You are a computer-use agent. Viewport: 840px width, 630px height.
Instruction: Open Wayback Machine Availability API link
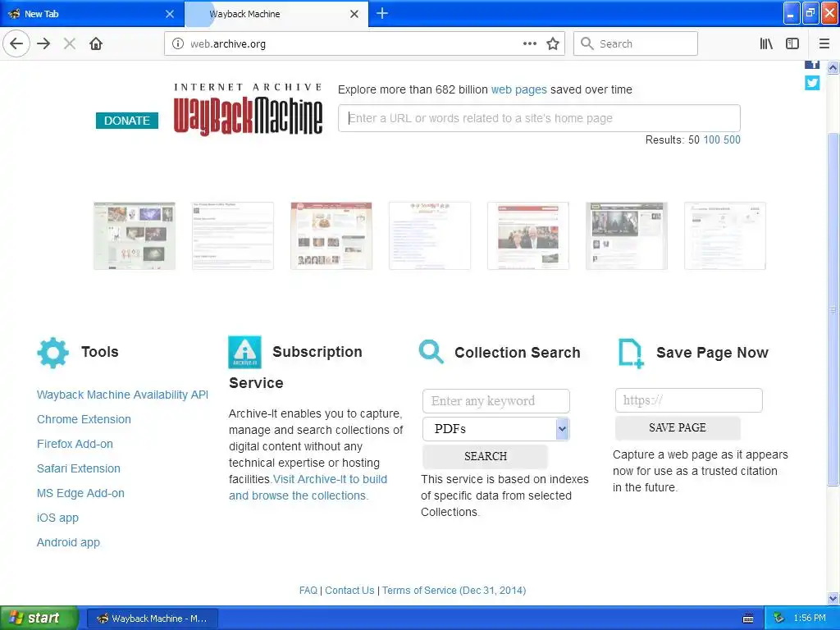click(x=123, y=395)
